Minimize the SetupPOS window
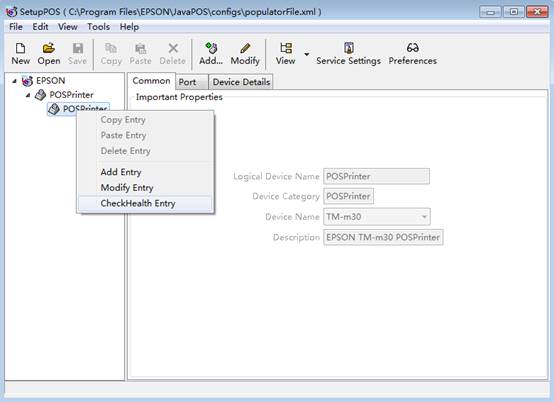554x402 pixels. coord(490,12)
